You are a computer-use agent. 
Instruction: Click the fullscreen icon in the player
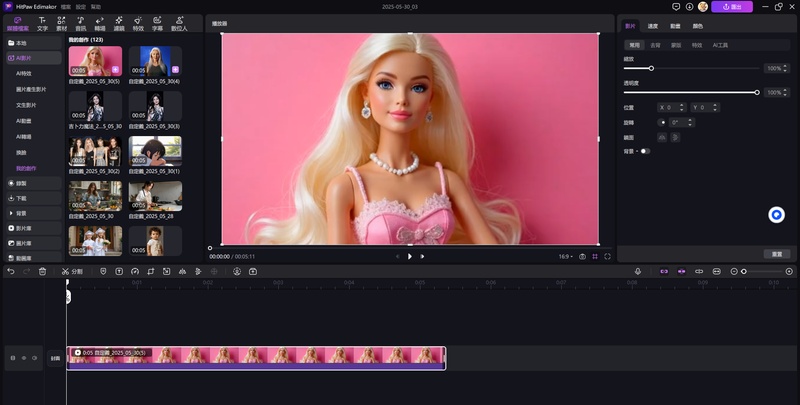pyautogui.click(x=607, y=256)
